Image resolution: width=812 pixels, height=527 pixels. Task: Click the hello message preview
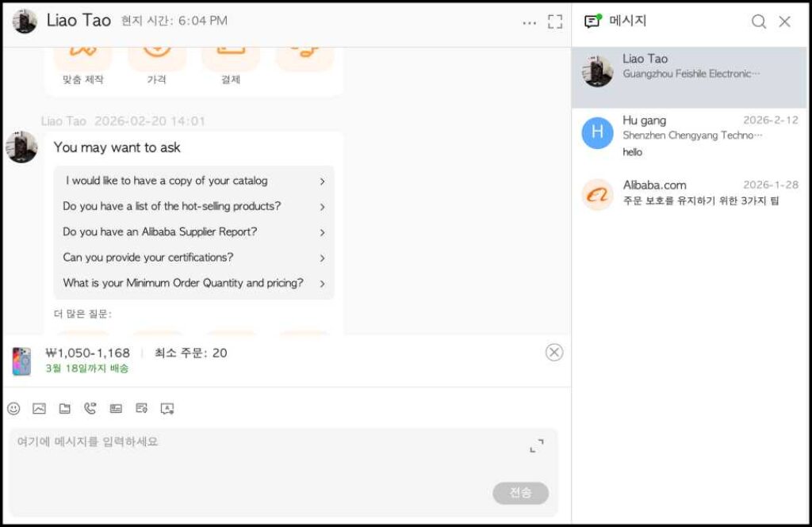click(632, 152)
